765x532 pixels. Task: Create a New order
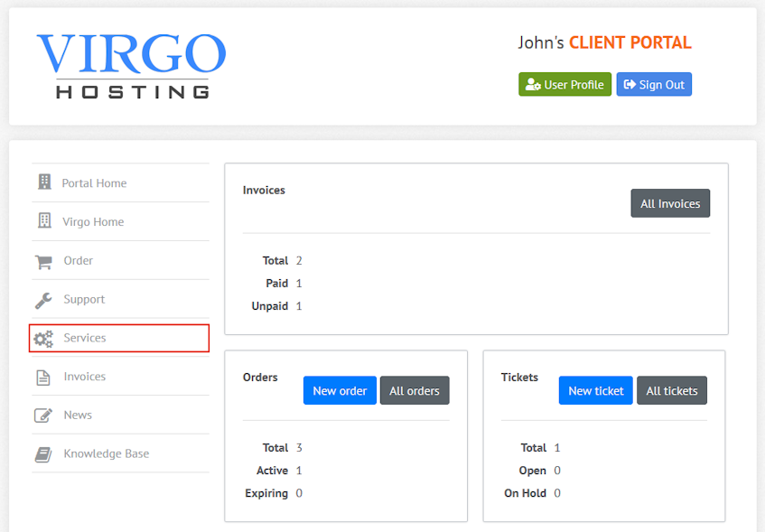pos(340,390)
